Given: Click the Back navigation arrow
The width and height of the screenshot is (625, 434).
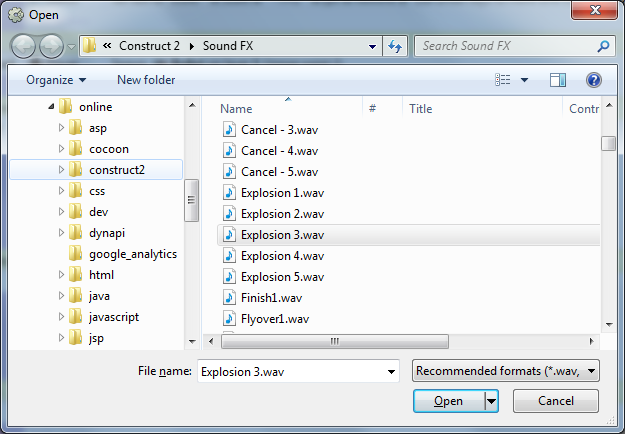Looking at the screenshot, I should 24,46.
